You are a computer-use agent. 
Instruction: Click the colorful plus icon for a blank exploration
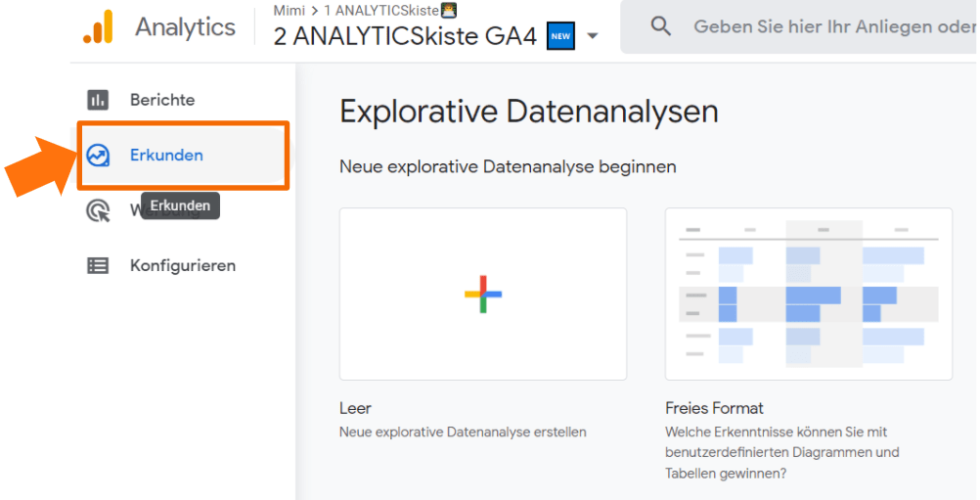point(483,294)
